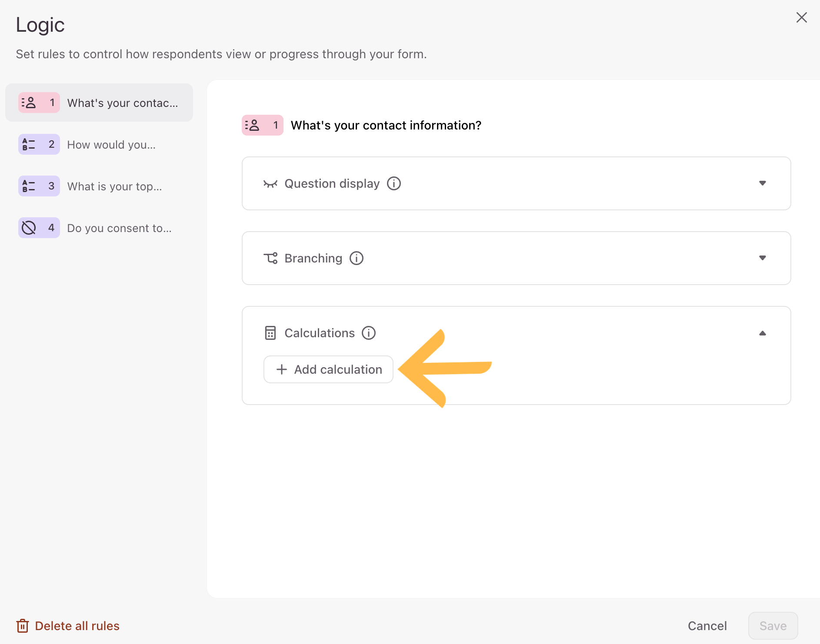Open the Calculations info tooltip icon

369,333
